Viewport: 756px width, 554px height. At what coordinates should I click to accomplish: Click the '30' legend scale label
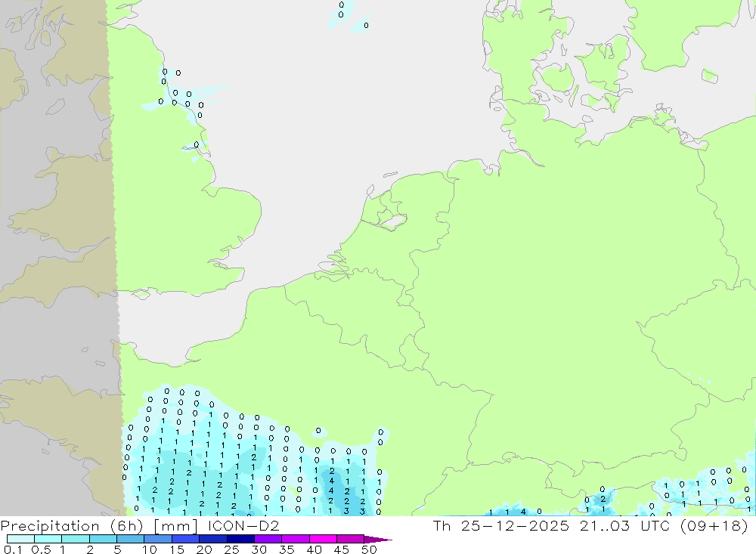click(259, 549)
